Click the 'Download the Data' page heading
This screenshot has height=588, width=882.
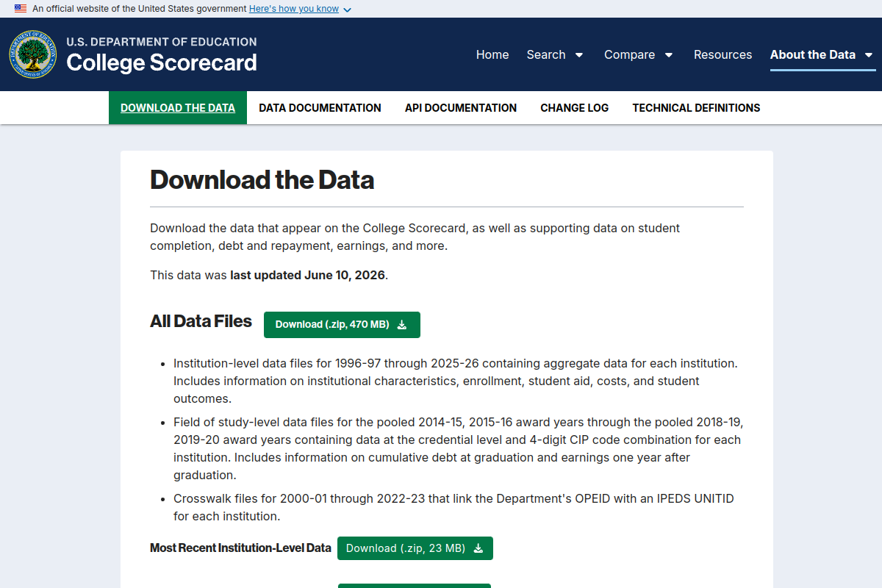click(x=262, y=180)
